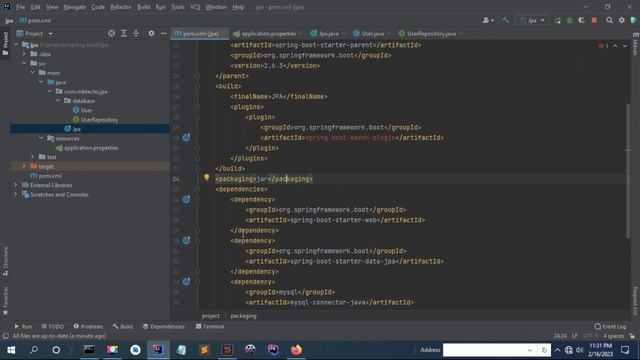Image resolution: width=640 pixels, height=360 pixels.
Task: Open the Terminal tool window
Action: (x=210, y=326)
